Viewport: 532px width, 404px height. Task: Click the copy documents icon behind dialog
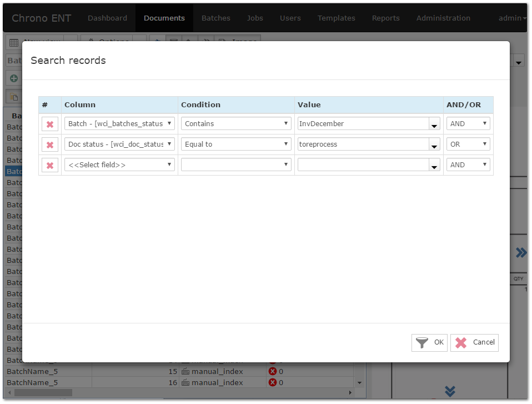[x=14, y=97]
